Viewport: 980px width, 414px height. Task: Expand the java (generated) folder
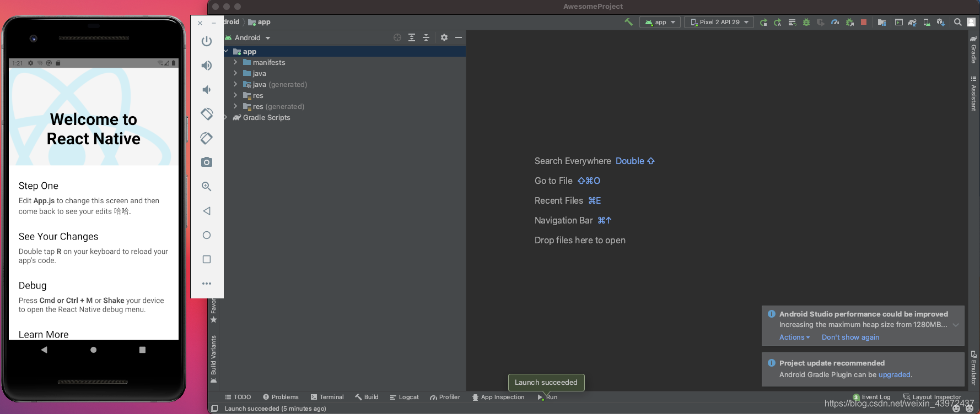click(235, 84)
